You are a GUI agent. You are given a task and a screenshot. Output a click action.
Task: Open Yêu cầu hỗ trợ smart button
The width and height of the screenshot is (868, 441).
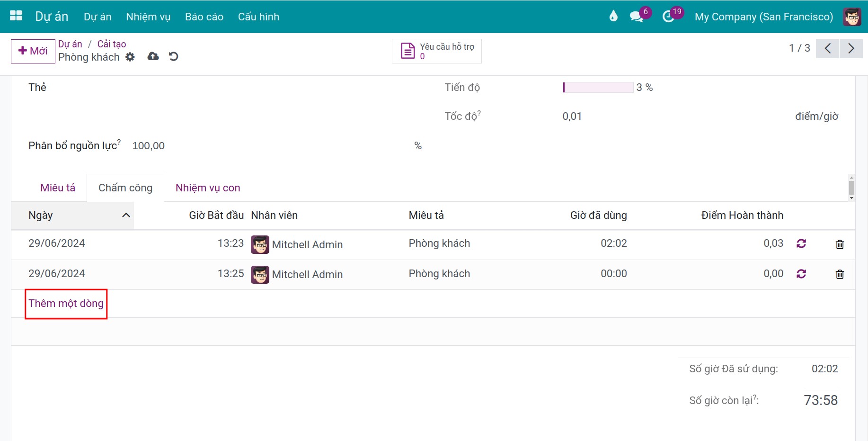point(436,51)
